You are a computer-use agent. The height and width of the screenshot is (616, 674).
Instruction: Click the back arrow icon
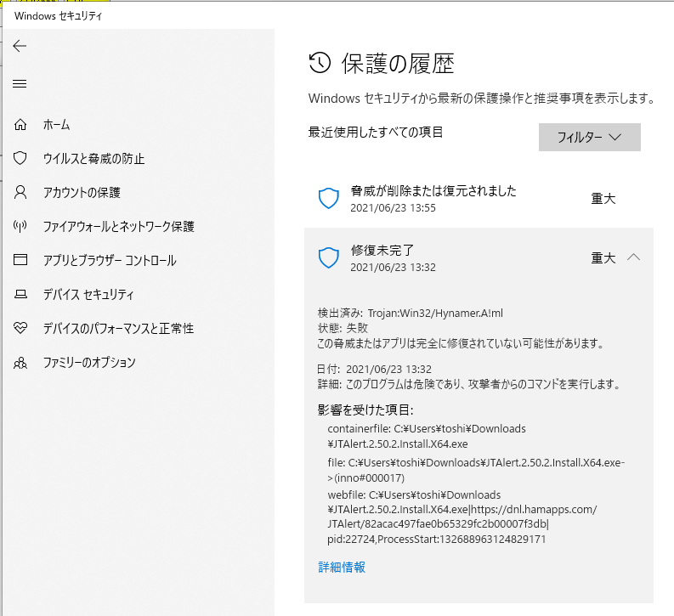point(20,46)
